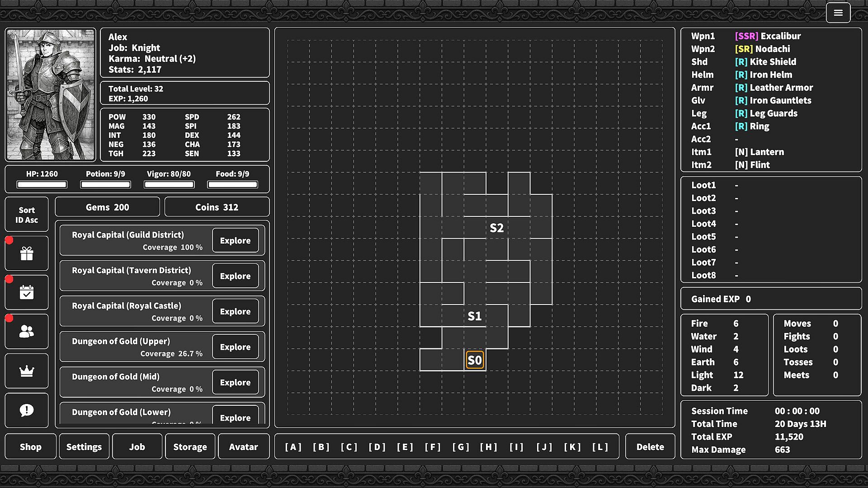
Task: Open the calendar checkmark daily tasks icon
Action: [x=27, y=293]
